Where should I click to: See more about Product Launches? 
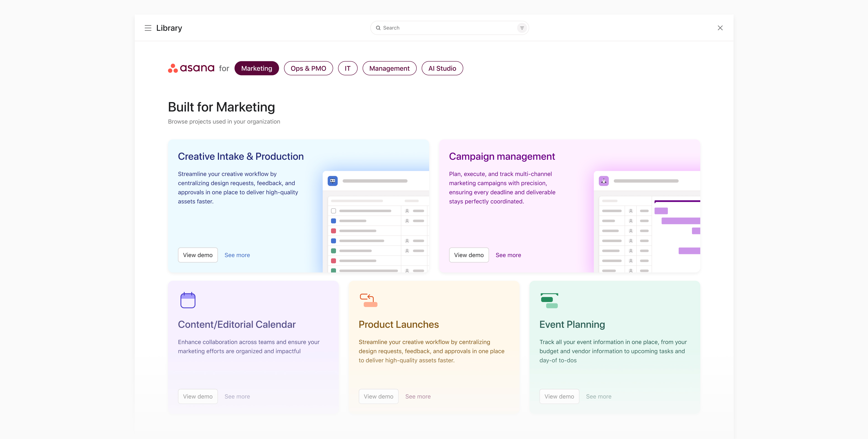click(x=418, y=397)
